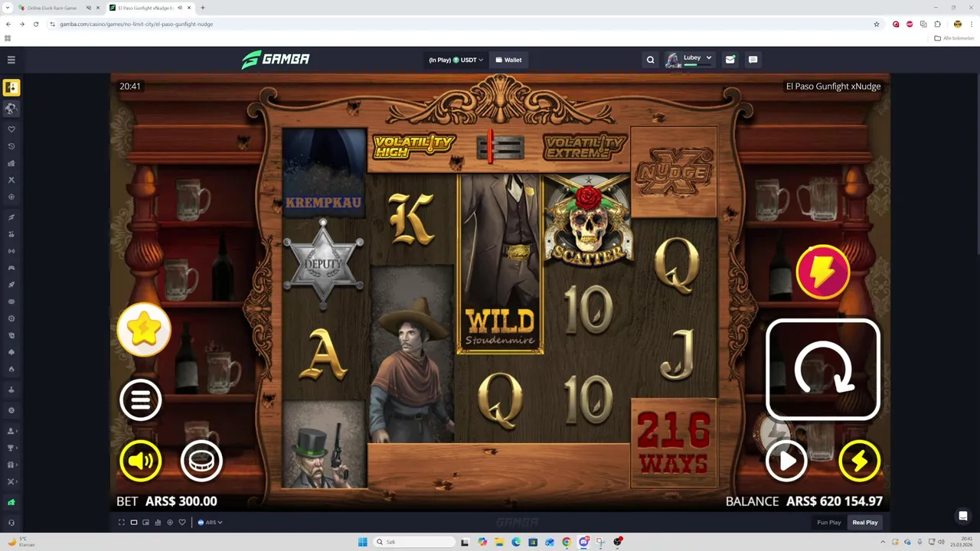This screenshot has height=551, width=980.
Task: Start autoplay with the play triangle button
Action: point(786,461)
